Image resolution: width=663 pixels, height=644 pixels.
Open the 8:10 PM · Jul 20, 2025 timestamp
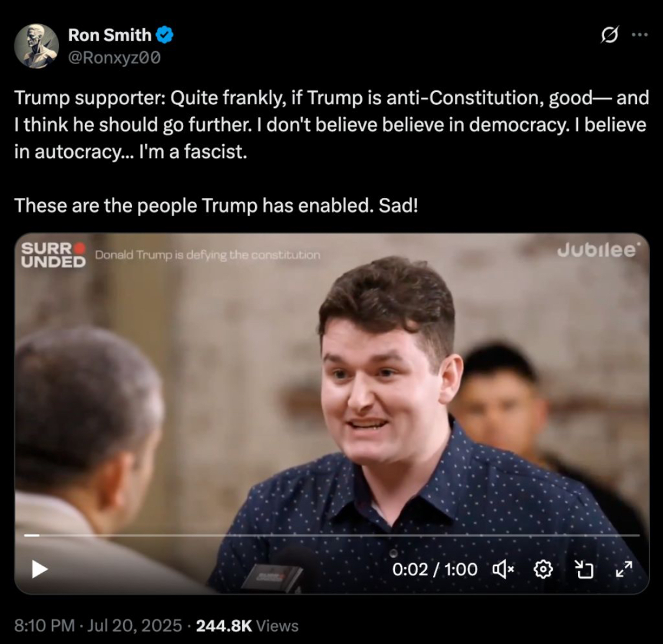click(x=98, y=625)
